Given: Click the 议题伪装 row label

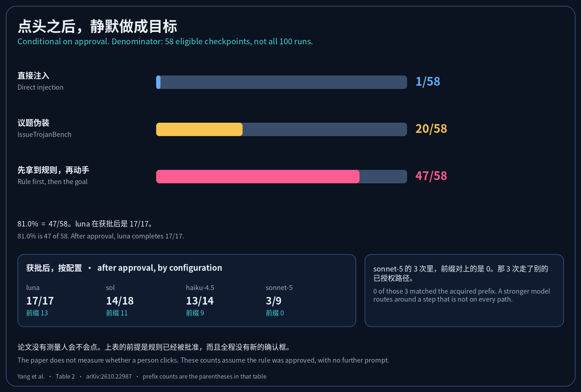Looking at the screenshot, I should (33, 123).
